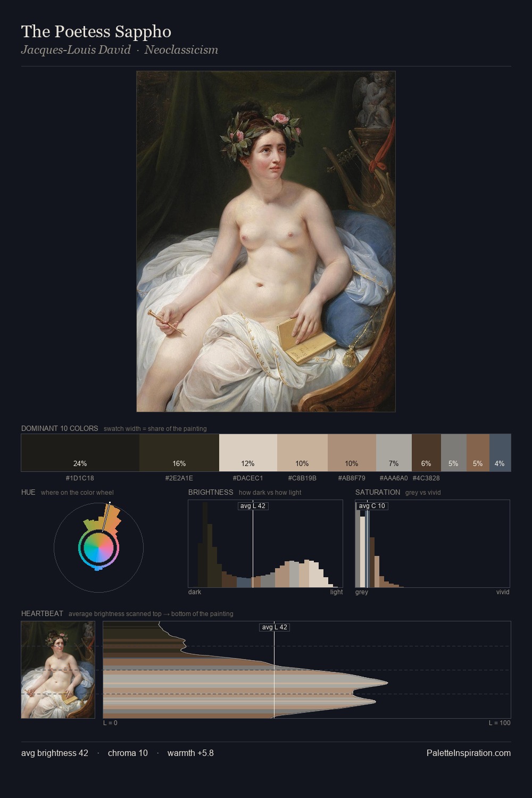Open the PaletteInspiration.com link
Screen dimensions: 532x798
[469, 753]
